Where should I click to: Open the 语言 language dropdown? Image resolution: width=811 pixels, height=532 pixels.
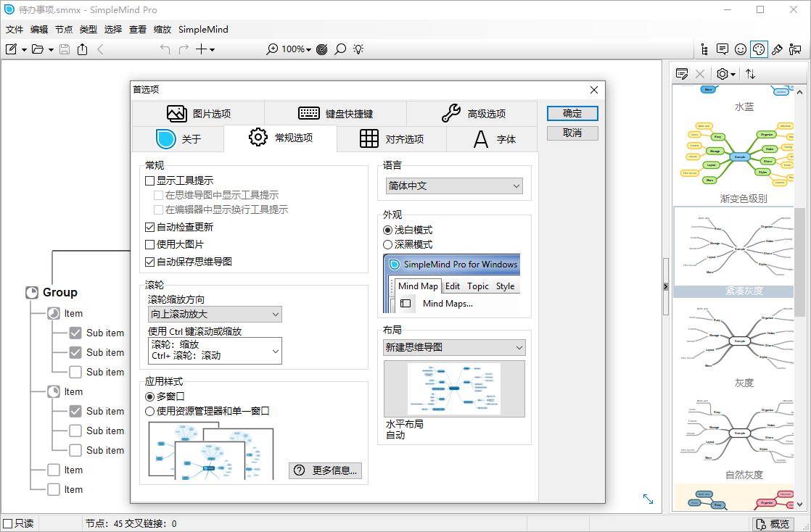[x=453, y=186]
